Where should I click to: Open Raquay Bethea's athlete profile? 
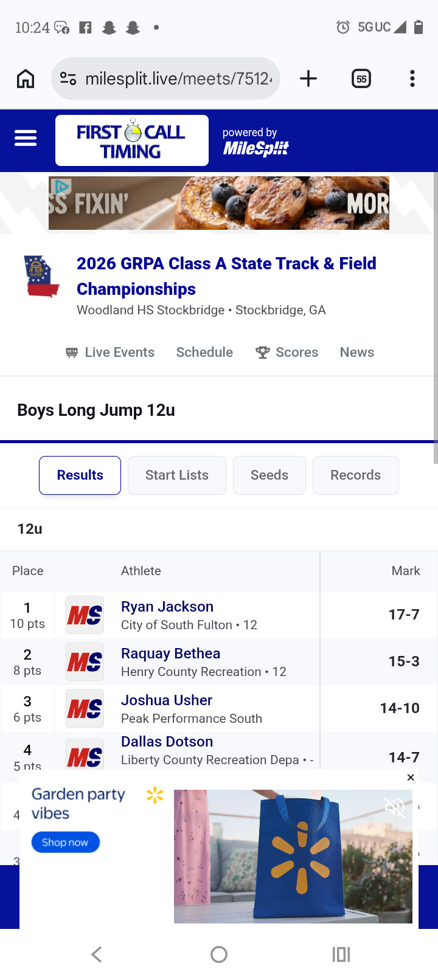pos(171,654)
